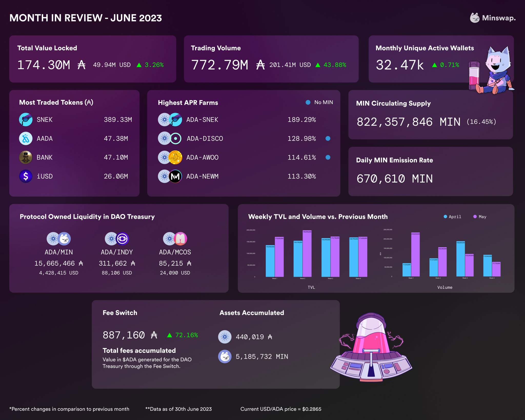Screen dimensions: 525x420
Task: Toggle the blue dot next to ADA-AWOO
Action: [x=328, y=157]
